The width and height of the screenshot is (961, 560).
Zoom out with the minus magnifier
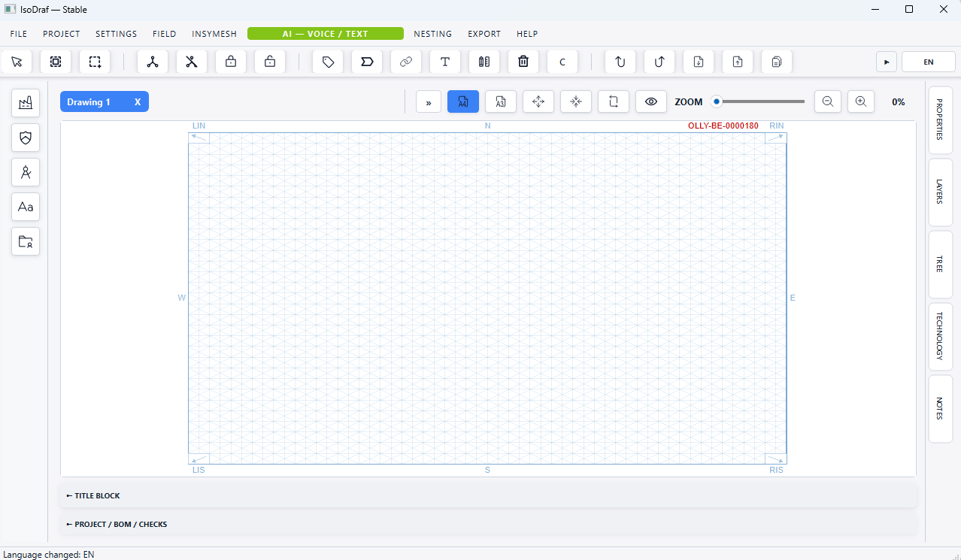click(828, 101)
